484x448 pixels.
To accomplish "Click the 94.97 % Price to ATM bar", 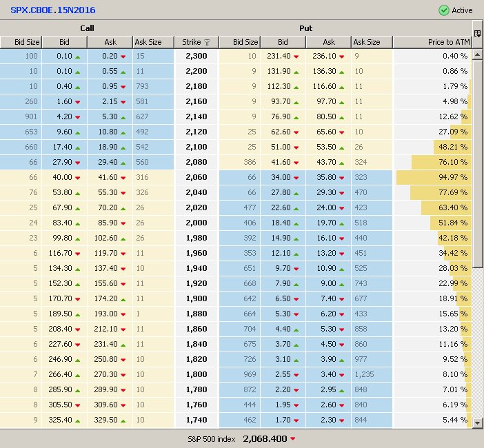I will coord(434,177).
